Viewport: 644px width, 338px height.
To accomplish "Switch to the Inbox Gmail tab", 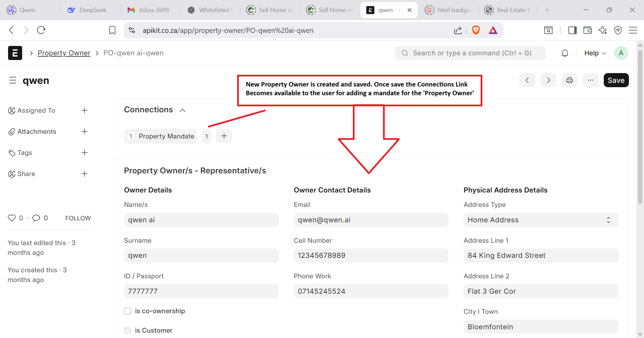I will pyautogui.click(x=149, y=10).
